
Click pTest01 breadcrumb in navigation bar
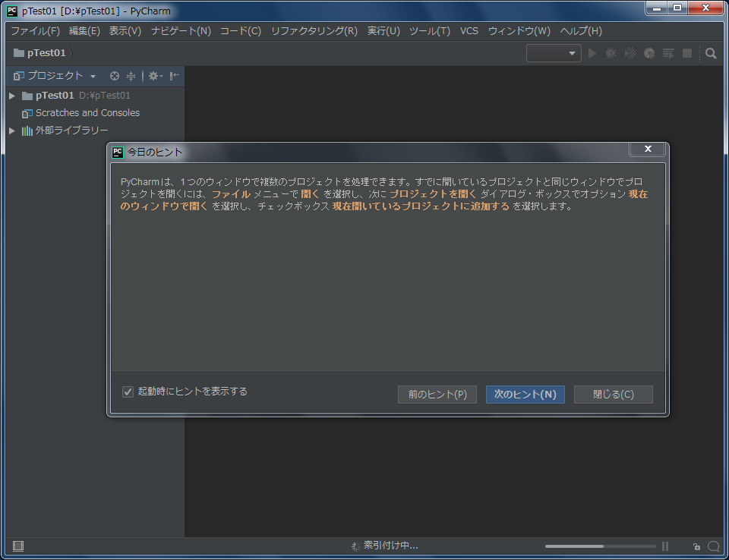[46, 53]
